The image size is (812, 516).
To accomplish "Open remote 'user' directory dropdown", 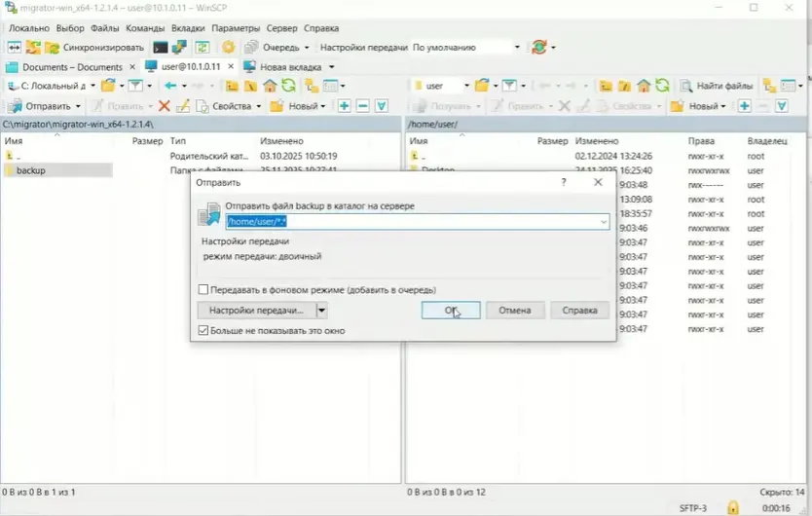I will coord(466,86).
